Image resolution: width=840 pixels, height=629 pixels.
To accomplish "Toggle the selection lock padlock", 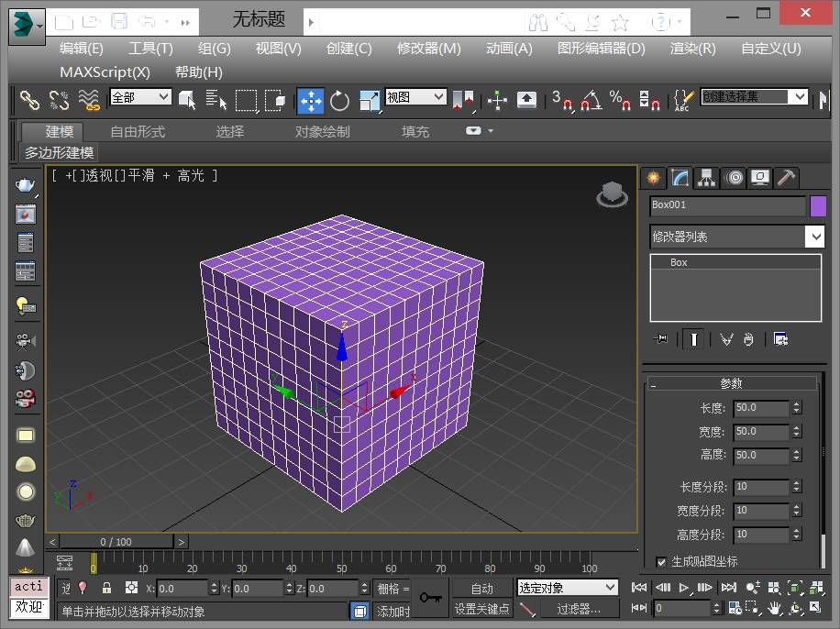I will tap(107, 588).
